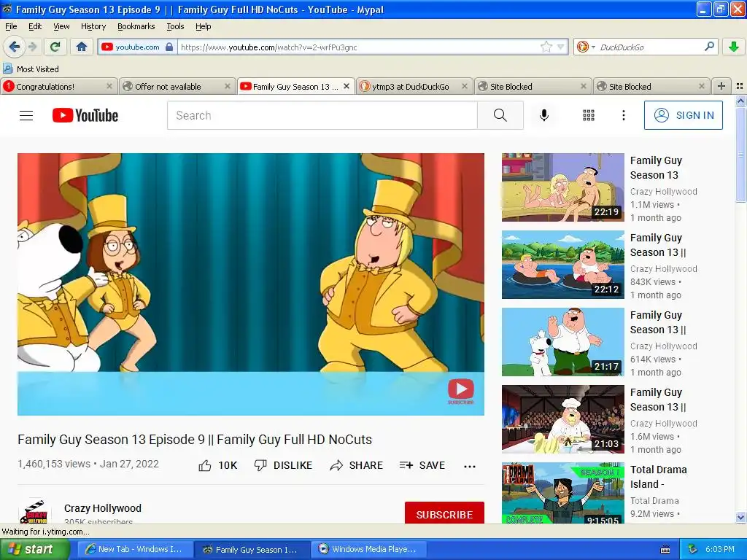The image size is (747, 560).
Task: Click the SAVE to playlist button
Action: click(422, 465)
